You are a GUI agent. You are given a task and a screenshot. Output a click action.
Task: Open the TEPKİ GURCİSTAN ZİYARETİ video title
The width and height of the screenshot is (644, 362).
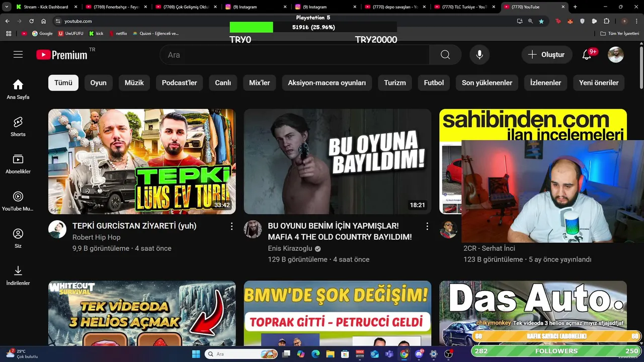(x=134, y=226)
